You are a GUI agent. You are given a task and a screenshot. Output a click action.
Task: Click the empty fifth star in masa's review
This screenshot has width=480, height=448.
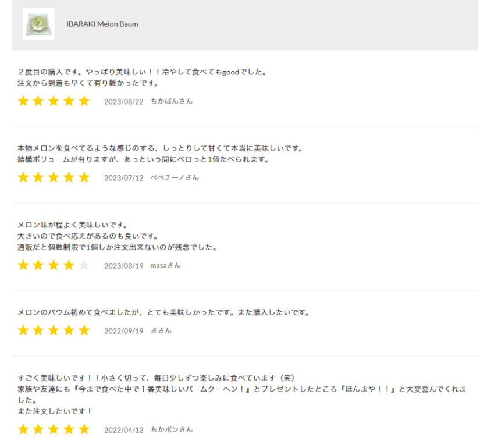(x=84, y=265)
